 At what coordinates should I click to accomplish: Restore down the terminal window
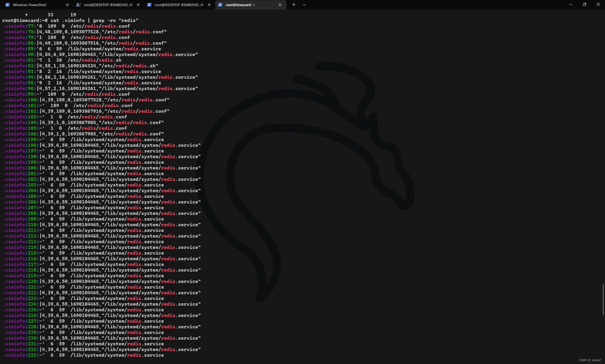point(584,4)
